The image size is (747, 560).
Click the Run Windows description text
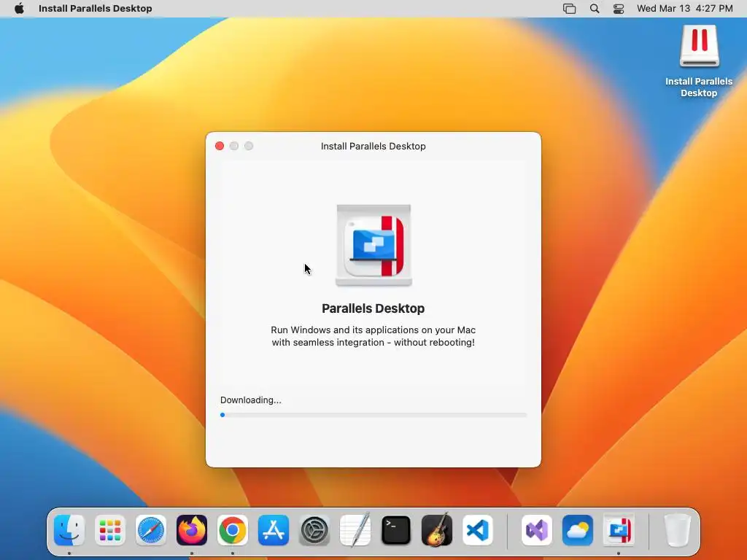pos(373,336)
